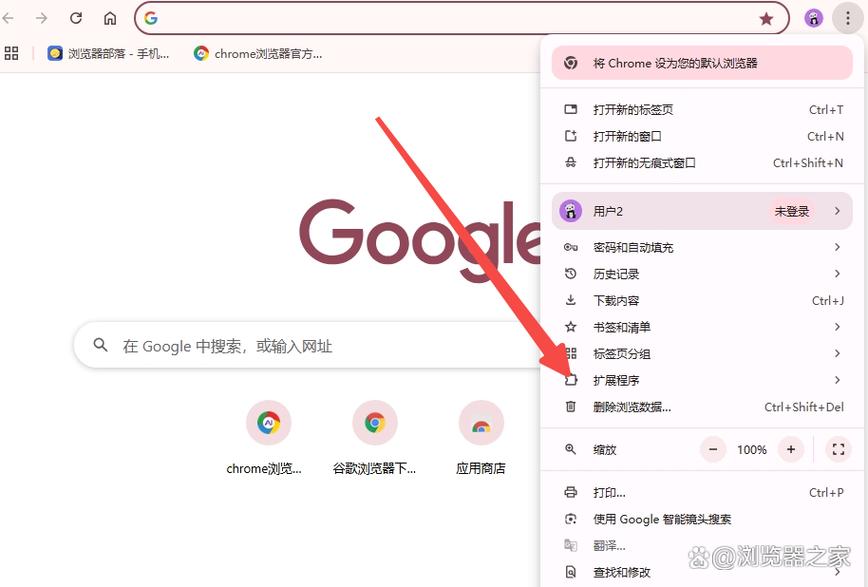
Task: Expand the 历史记录 submenu arrow
Action: [x=837, y=274]
